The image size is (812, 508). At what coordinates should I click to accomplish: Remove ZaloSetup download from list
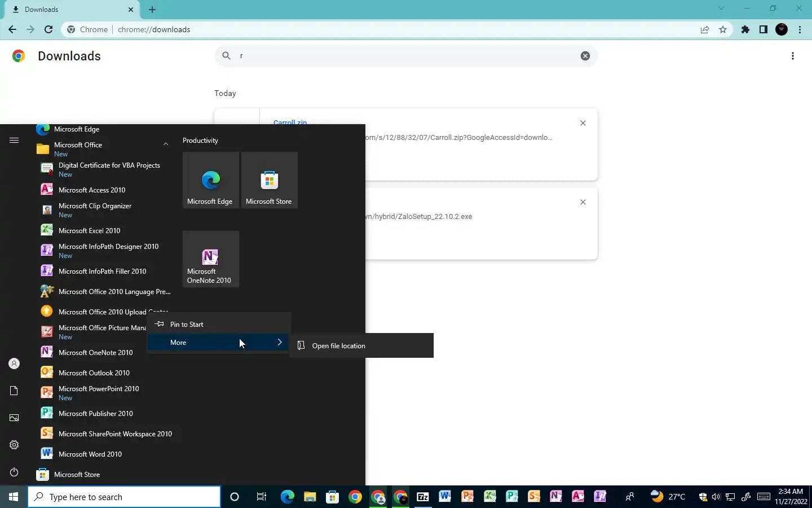click(583, 202)
